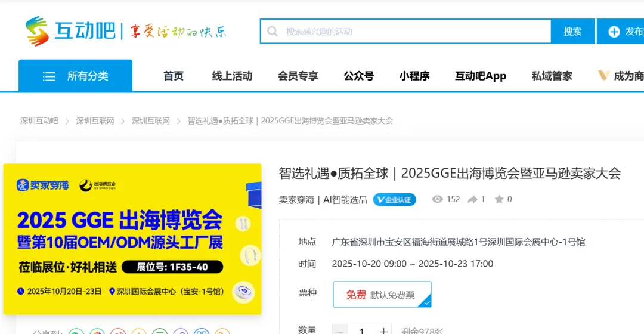644x334 pixels.
Task: Click the gold V icon beside 成为商
Action: tap(603, 75)
